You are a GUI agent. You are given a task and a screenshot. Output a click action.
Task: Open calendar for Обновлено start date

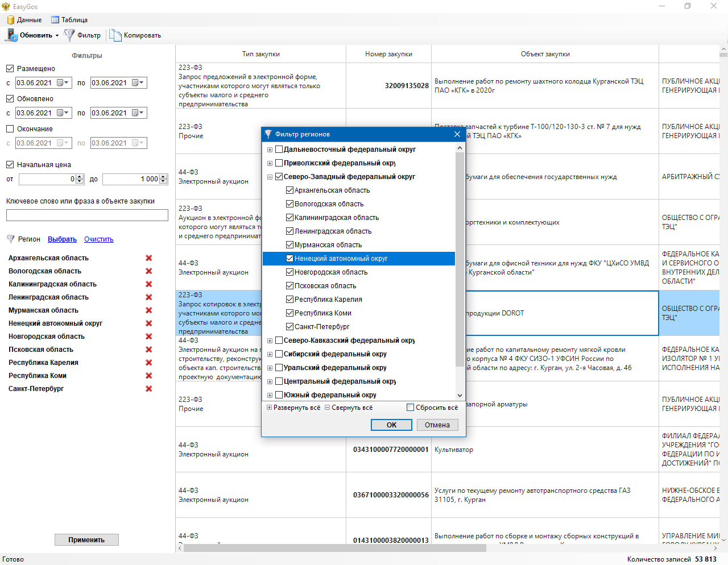click(x=64, y=113)
